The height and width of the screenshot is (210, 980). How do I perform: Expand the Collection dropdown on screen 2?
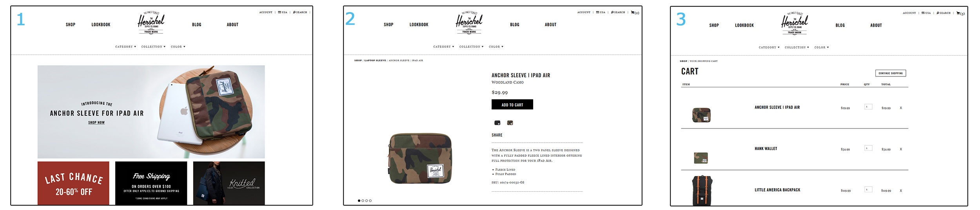(471, 47)
